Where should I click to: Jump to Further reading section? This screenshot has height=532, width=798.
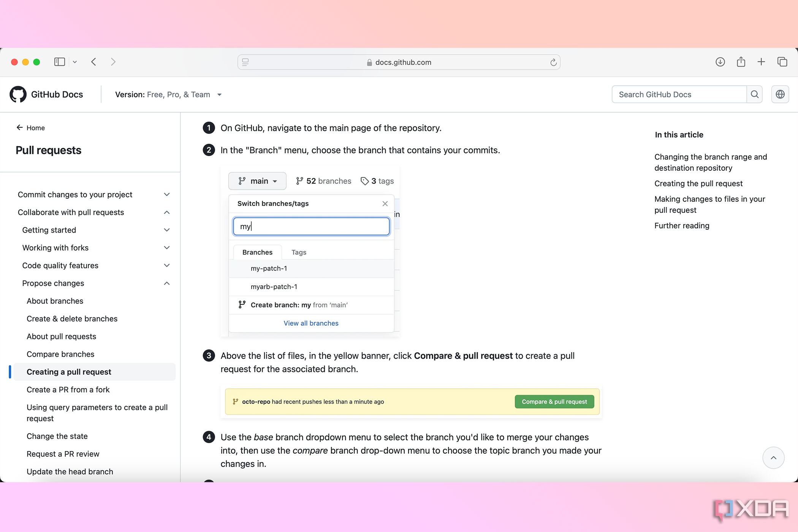click(x=682, y=226)
